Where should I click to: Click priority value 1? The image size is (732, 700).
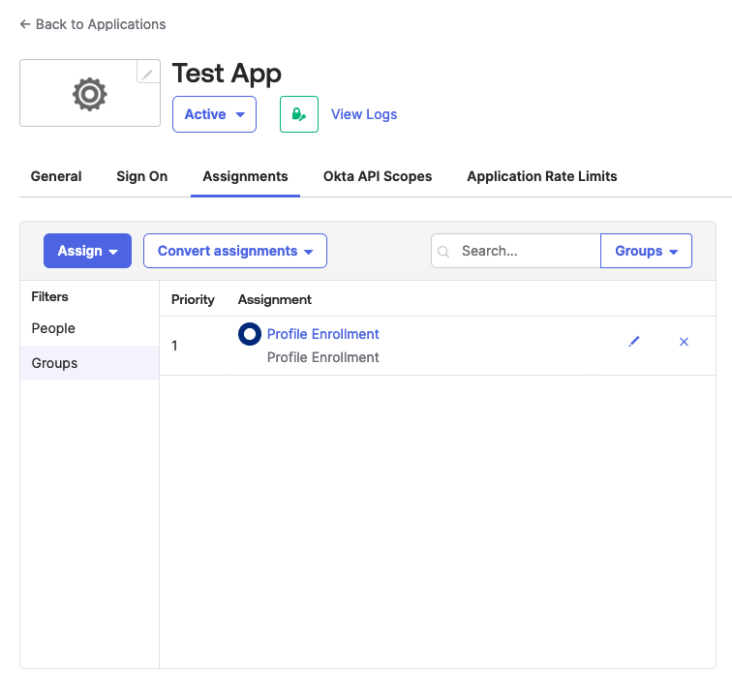[174, 346]
